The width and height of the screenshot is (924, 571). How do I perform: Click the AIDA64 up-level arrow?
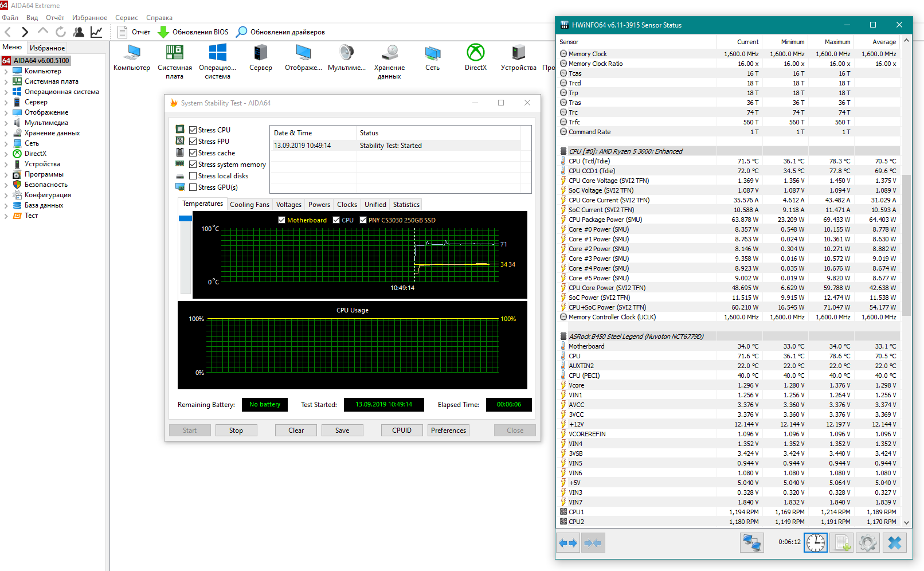pyautogui.click(x=43, y=32)
